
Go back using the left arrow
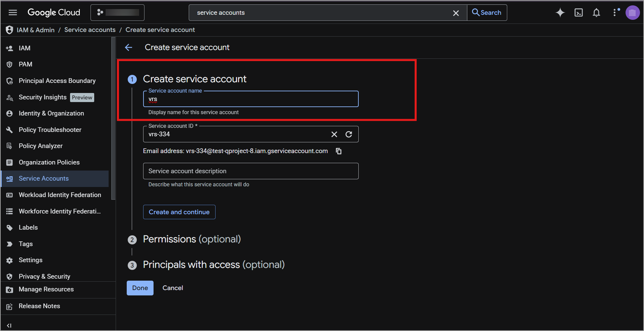pos(129,47)
